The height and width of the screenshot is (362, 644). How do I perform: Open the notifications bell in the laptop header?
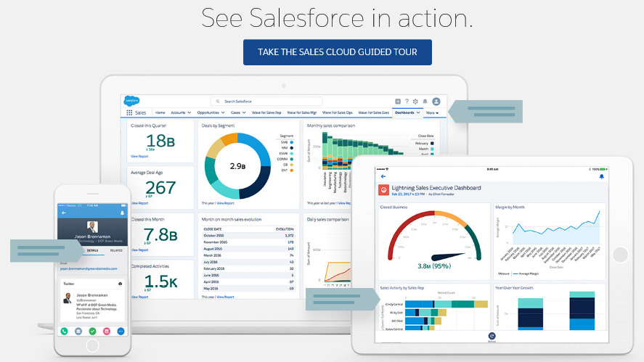pyautogui.click(x=425, y=102)
